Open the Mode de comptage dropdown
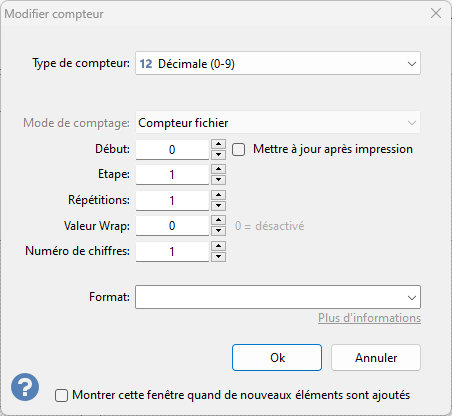Image resolution: width=452 pixels, height=416 pixels. click(x=278, y=123)
